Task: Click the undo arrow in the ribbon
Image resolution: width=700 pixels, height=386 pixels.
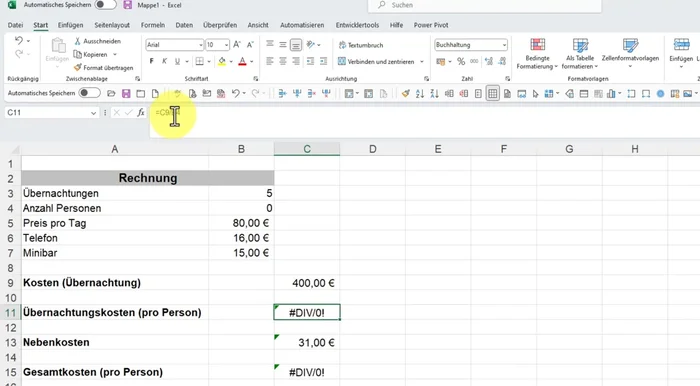Action: (19, 41)
